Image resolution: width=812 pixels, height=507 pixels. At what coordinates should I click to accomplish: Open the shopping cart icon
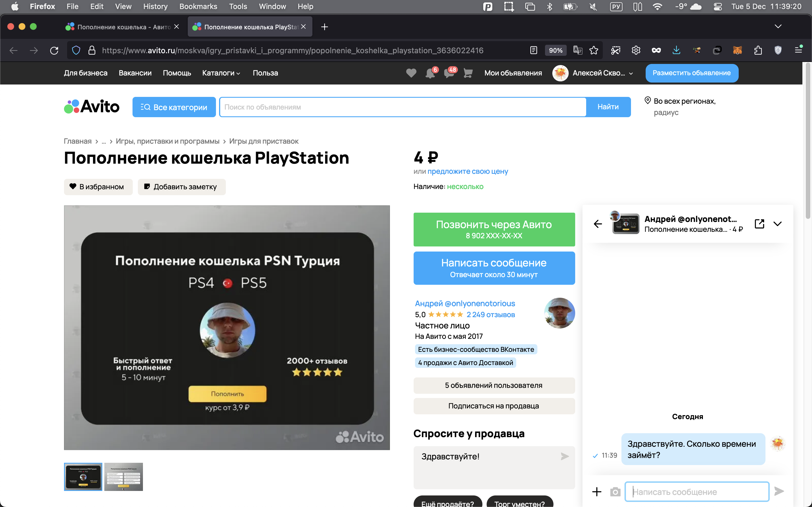click(468, 73)
